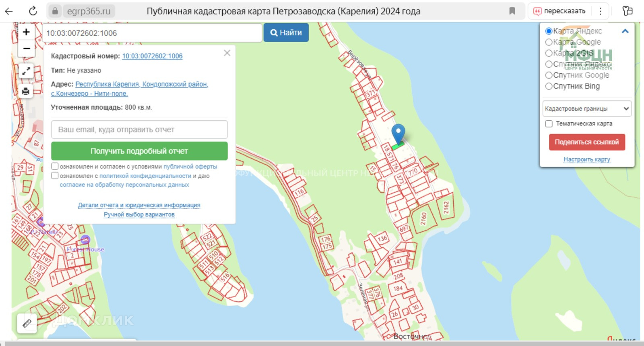Click Поделиться ссылкой button
The width and height of the screenshot is (644, 346).
[587, 142]
